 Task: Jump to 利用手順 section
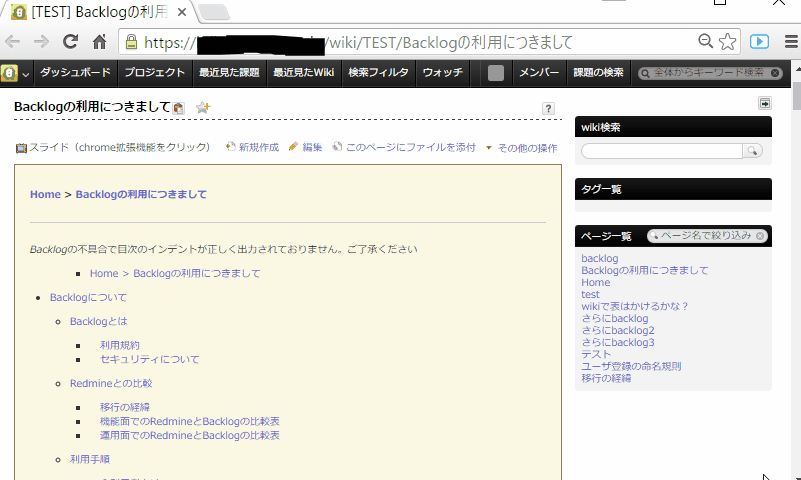pos(90,459)
